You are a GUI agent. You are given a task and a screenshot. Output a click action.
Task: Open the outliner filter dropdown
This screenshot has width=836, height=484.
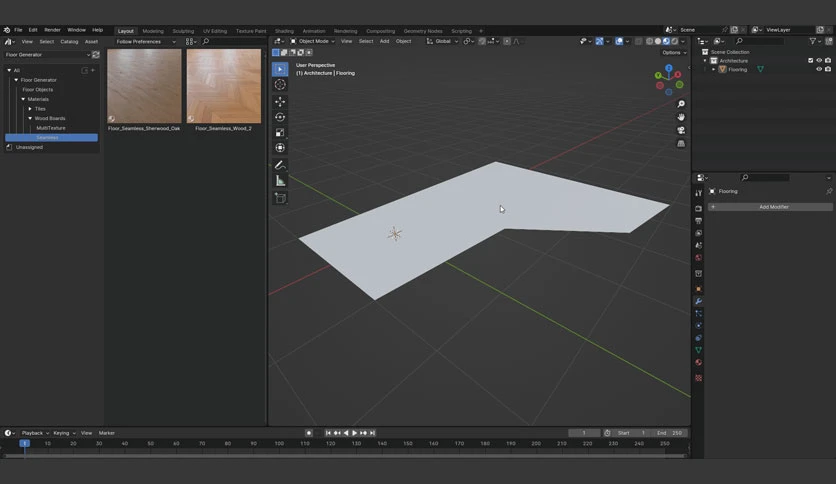814,41
